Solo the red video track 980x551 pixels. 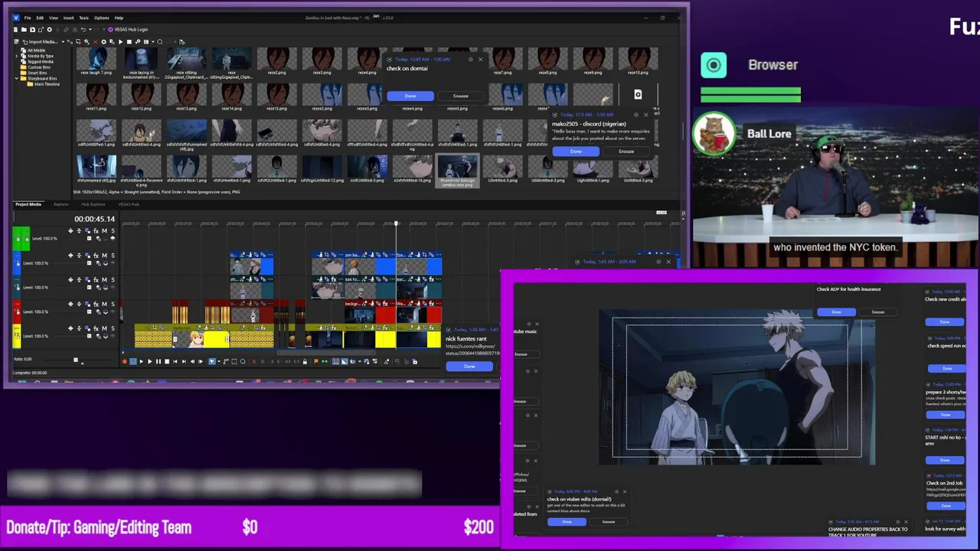[113, 305]
